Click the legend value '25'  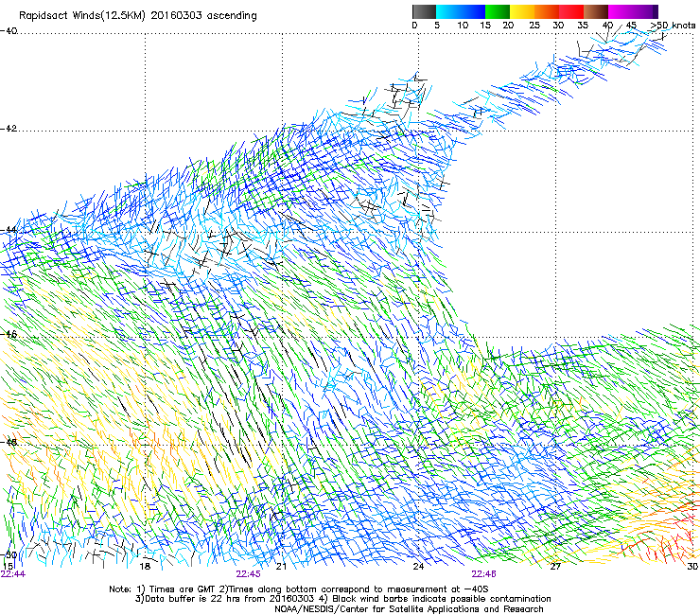(x=534, y=26)
